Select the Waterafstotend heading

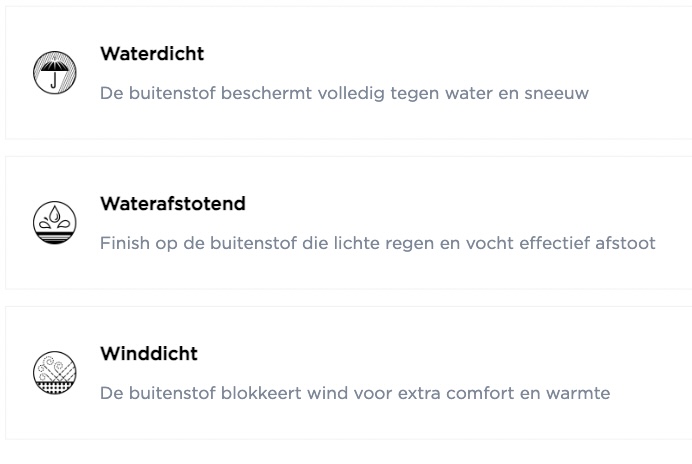click(x=173, y=204)
